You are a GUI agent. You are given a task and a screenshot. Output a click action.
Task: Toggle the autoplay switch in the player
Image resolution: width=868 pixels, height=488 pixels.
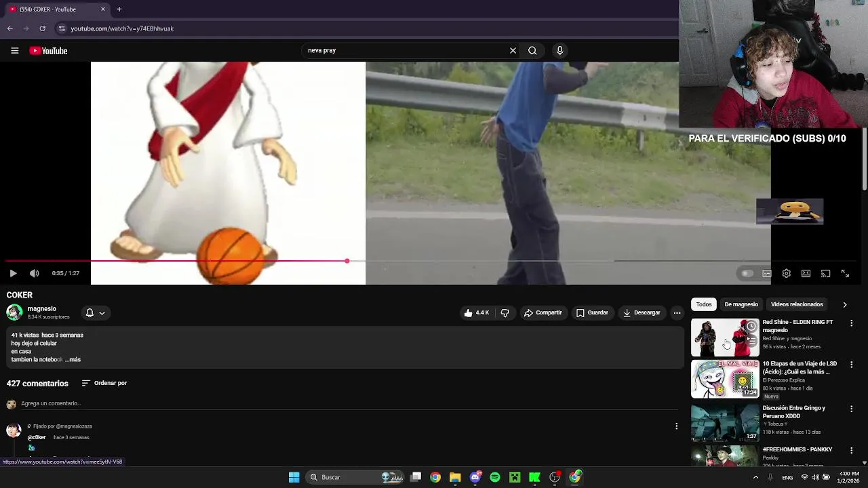coord(747,273)
